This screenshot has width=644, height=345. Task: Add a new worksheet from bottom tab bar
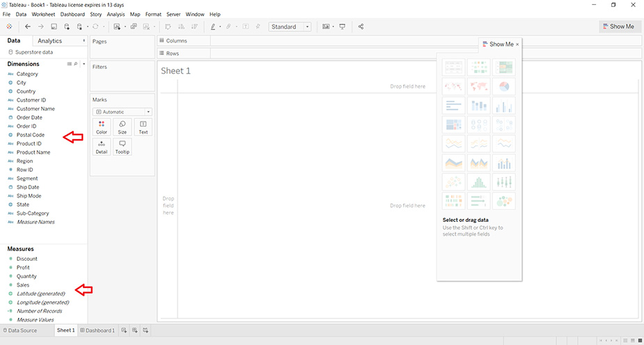pos(124,330)
